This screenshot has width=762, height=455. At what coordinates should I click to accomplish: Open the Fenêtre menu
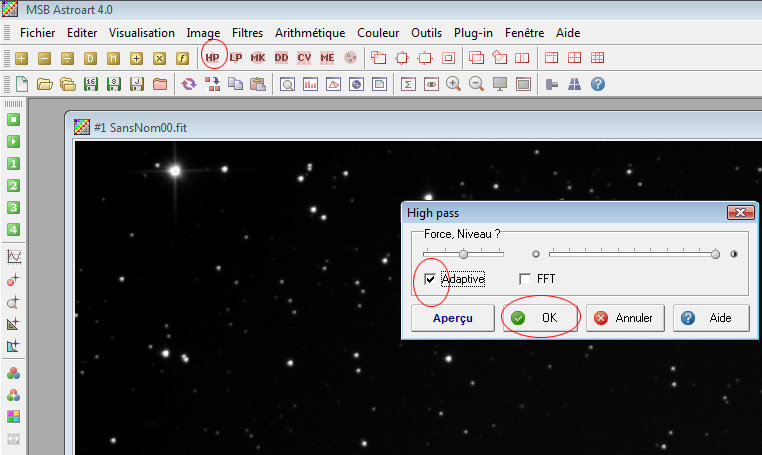pos(524,33)
